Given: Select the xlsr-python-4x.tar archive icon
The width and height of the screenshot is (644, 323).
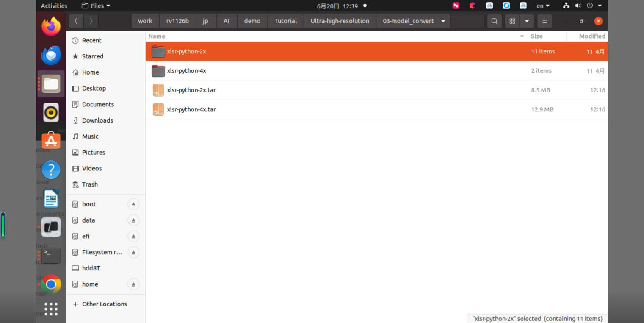Looking at the screenshot, I should pos(158,109).
